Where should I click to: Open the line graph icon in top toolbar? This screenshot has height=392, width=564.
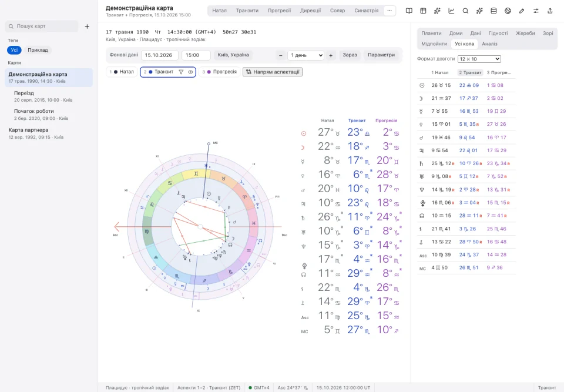[x=451, y=11]
